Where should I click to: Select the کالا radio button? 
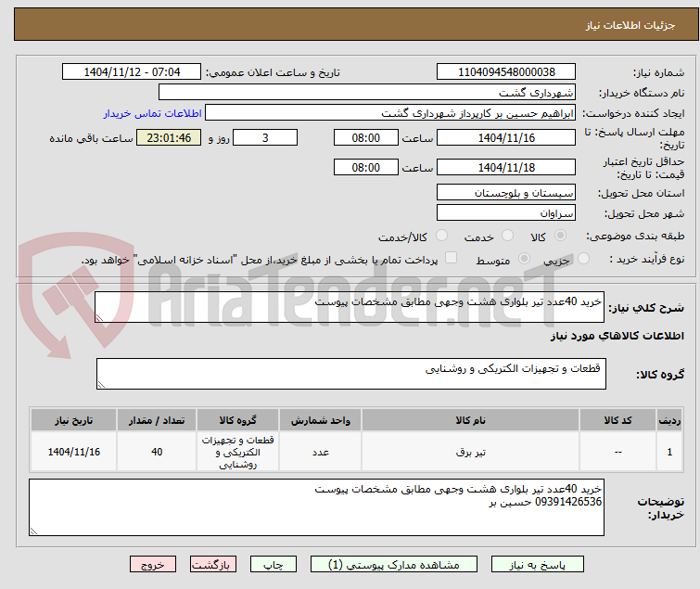[x=560, y=236]
